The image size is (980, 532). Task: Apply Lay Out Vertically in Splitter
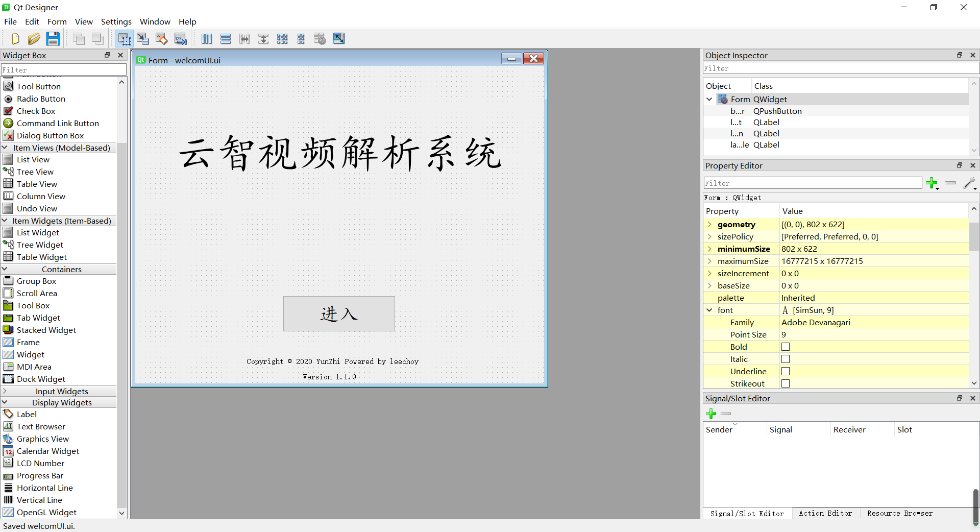tap(263, 39)
